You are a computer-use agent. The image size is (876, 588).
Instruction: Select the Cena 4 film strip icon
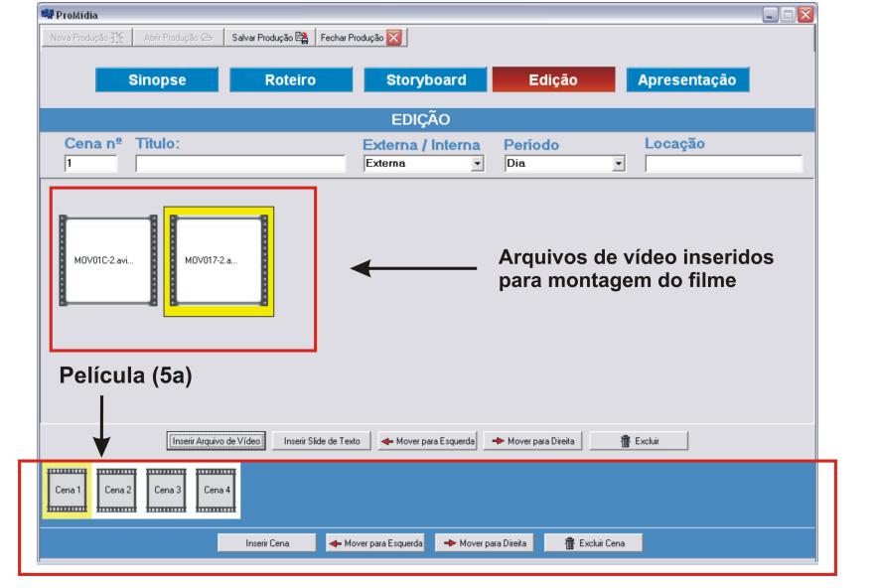coord(216,490)
